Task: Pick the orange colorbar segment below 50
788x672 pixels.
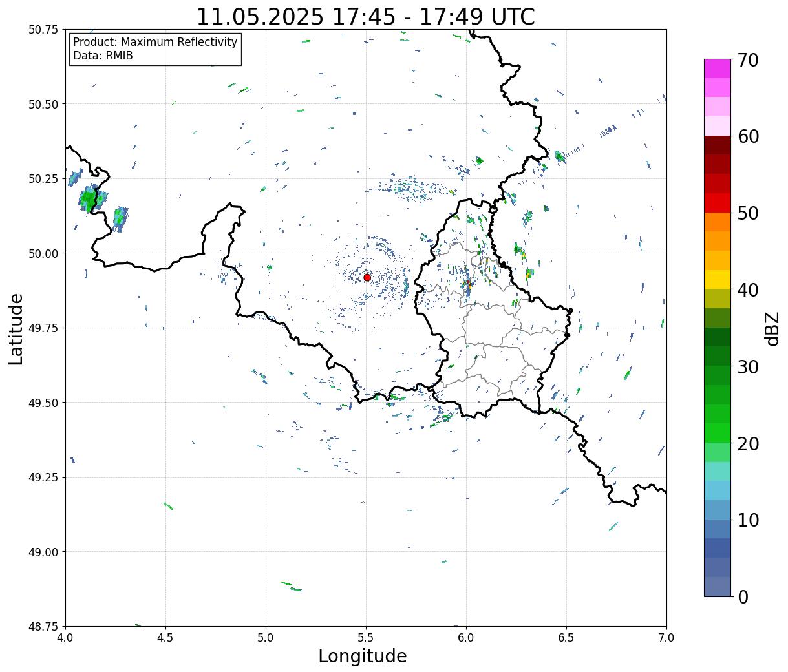Action: click(718, 222)
